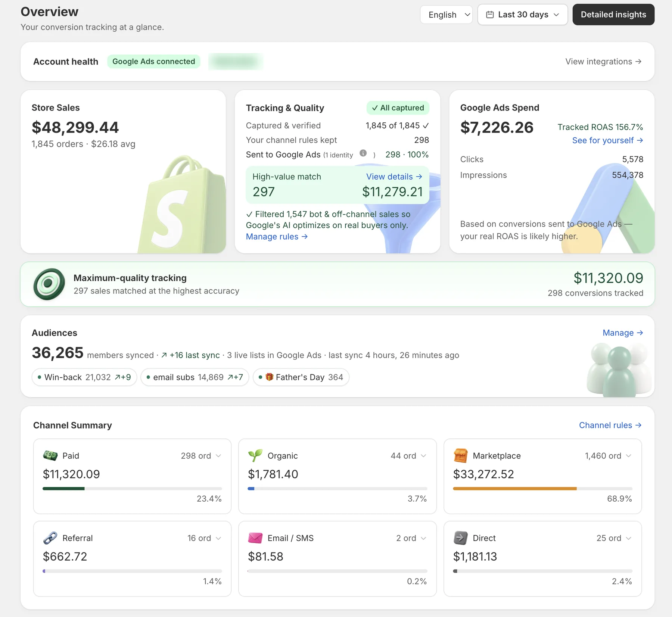Click the envelope icon on Email / SMS channel
The image size is (672, 617).
click(x=255, y=538)
